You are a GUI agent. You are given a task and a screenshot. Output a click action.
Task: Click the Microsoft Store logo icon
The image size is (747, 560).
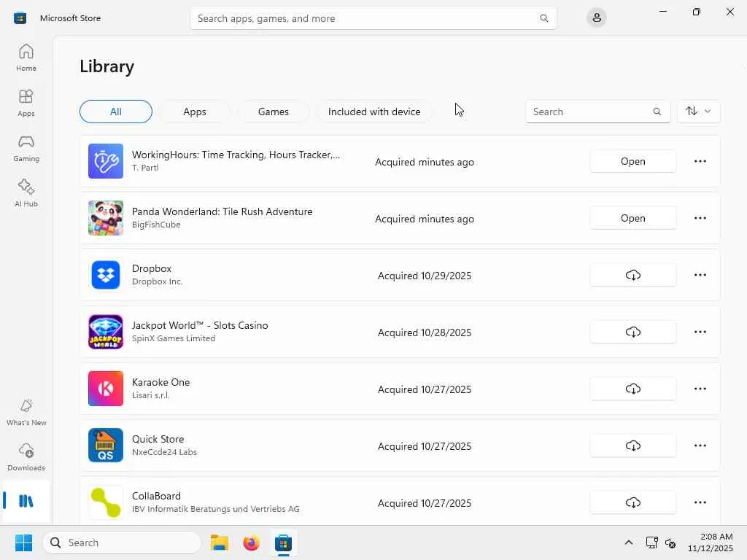click(20, 18)
